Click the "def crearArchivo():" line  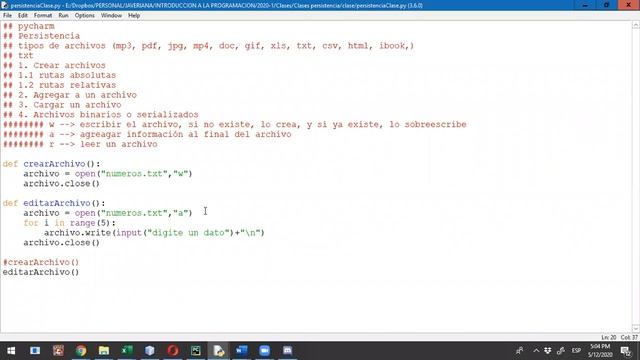[x=51, y=164]
